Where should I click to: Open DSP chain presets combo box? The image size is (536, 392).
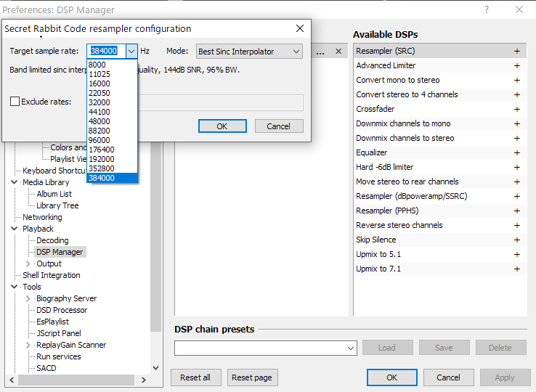tap(266, 348)
